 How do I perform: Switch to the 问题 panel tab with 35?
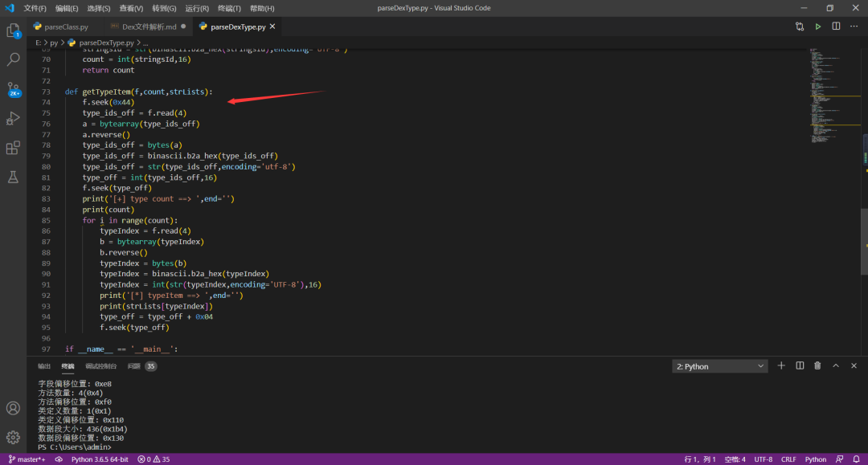141,366
